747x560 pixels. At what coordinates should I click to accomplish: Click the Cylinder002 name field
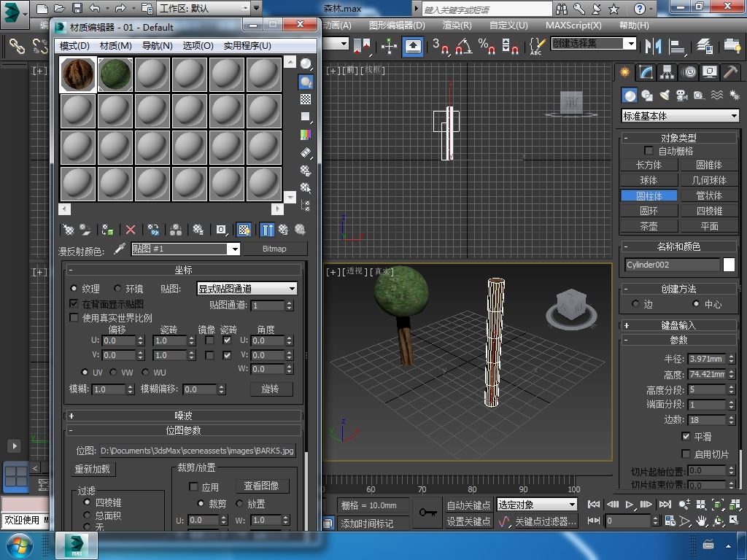pos(672,265)
